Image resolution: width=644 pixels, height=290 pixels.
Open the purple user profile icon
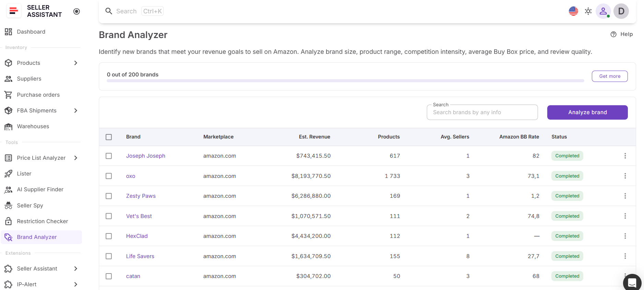click(603, 11)
